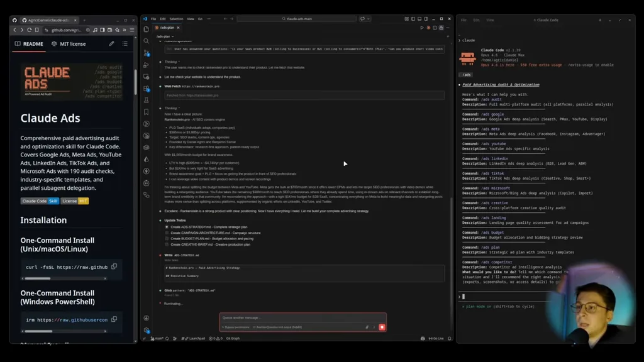Open Manage gear icon in VS Code activity bar
Image resolution: width=644 pixels, height=362 pixels.
click(146, 330)
